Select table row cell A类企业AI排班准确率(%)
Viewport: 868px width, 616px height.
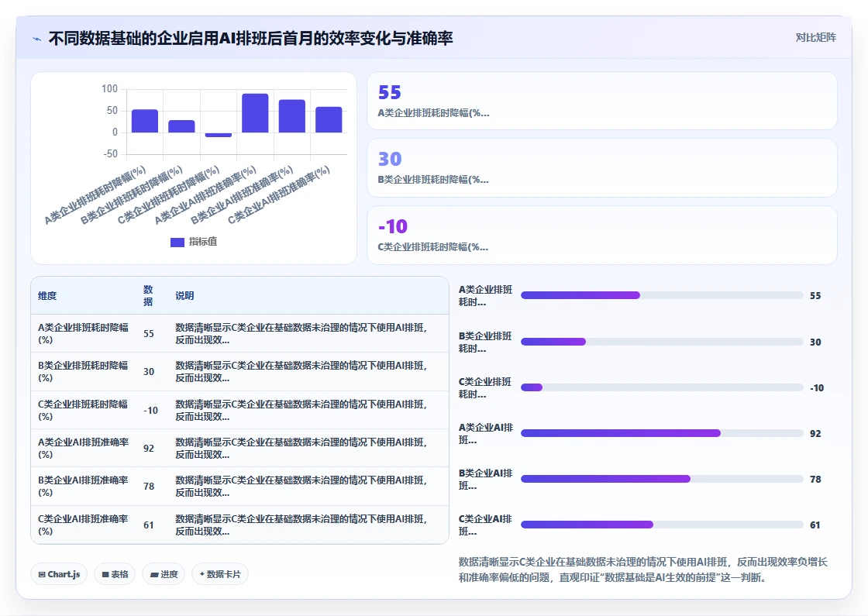83,449
